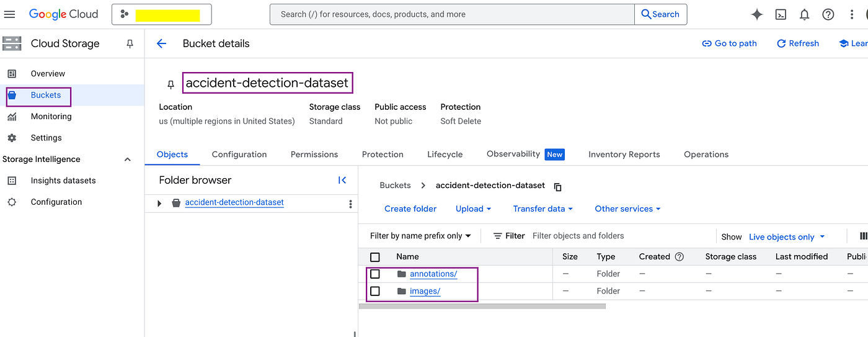Click the bucket icon in the folder tree
The width and height of the screenshot is (868, 337).
[x=176, y=203]
